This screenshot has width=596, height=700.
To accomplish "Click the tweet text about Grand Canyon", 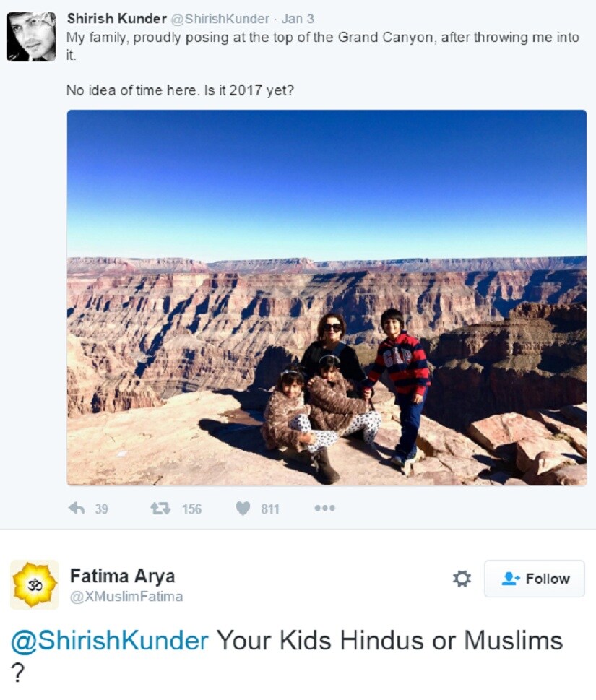I will point(323,64).
